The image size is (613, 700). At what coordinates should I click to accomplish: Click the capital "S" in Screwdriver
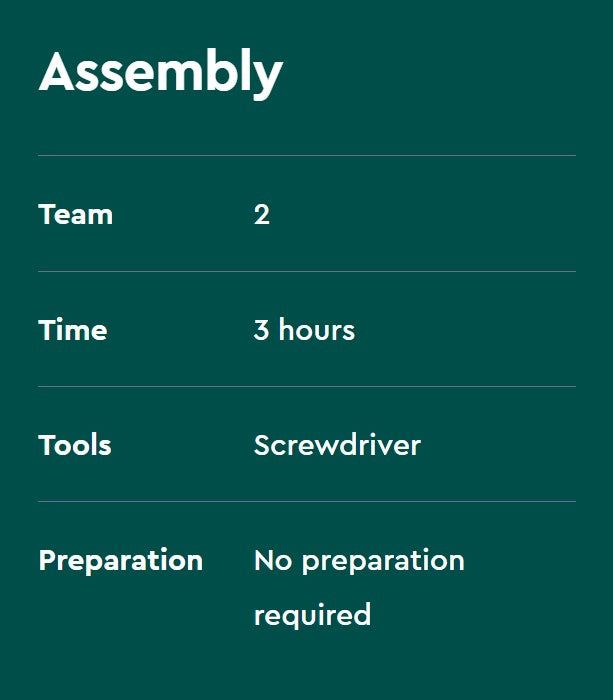263,445
